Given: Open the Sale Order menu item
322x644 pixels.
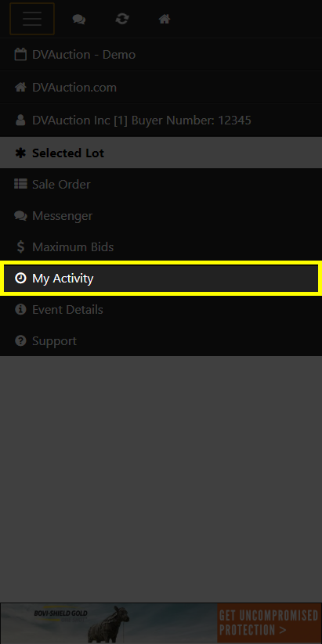Looking at the screenshot, I should 161,185.
